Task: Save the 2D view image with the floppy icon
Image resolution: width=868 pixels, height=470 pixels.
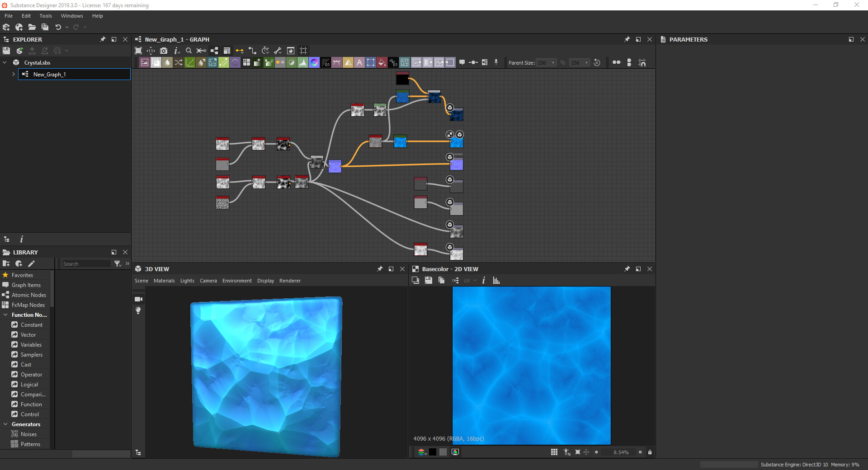Action: [x=428, y=281]
